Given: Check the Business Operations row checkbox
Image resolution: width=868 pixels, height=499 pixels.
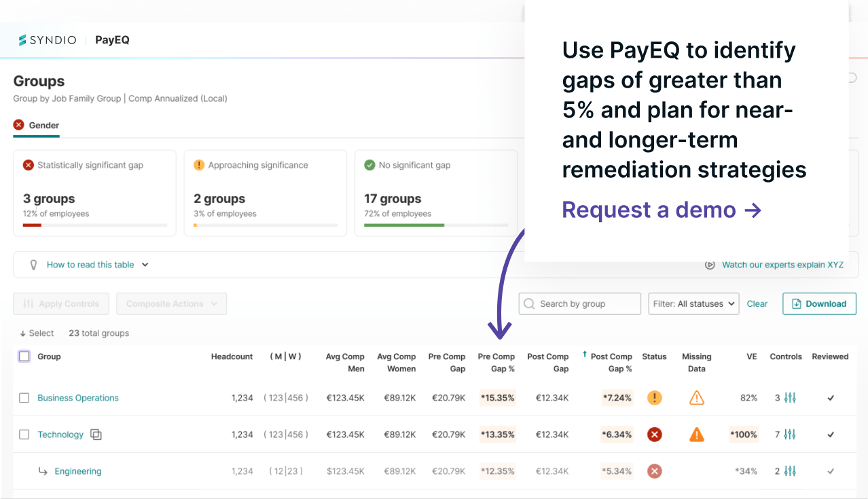Looking at the screenshot, I should pos(24,398).
